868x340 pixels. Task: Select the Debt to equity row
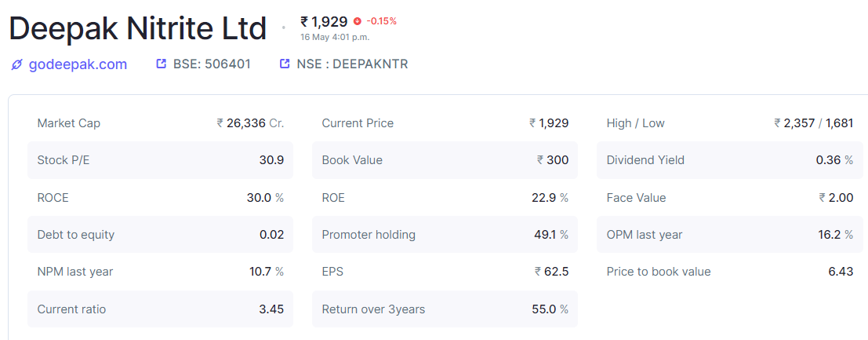click(160, 235)
